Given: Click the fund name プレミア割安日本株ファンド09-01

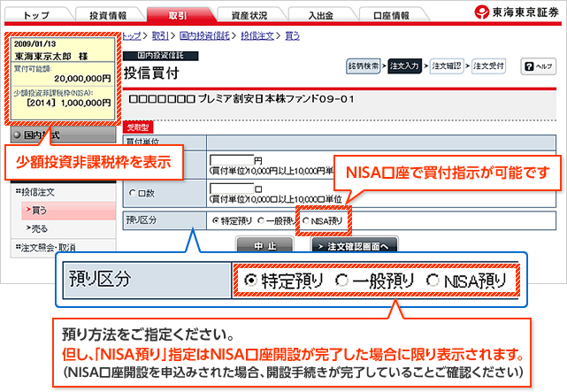Looking at the screenshot, I should pos(241,99).
